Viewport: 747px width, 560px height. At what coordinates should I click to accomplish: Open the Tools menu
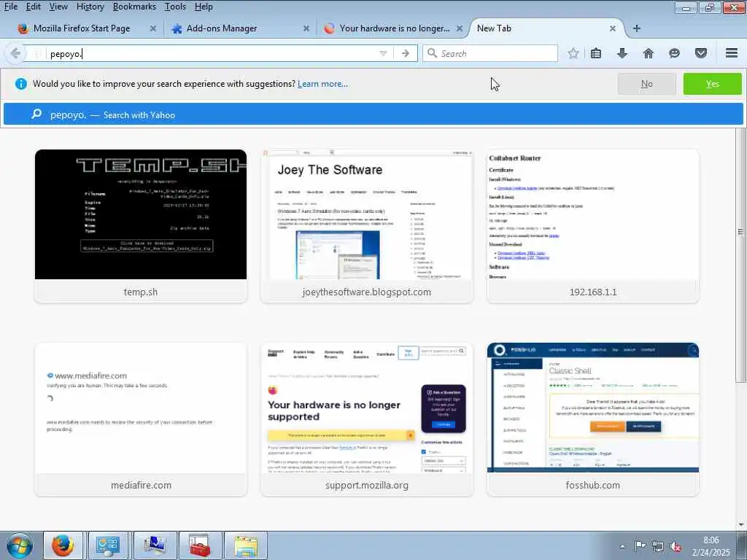175,7
